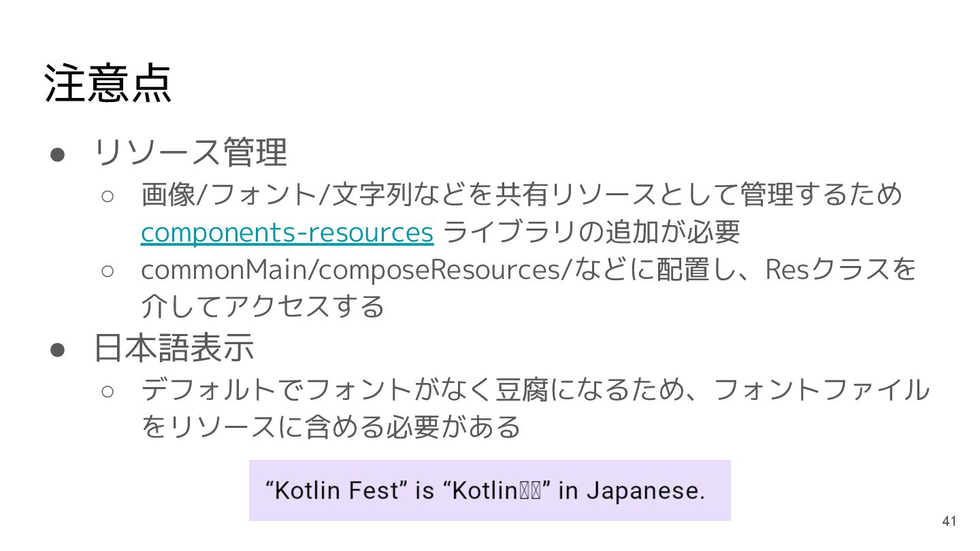Click the slide title 注意点

click(x=108, y=83)
